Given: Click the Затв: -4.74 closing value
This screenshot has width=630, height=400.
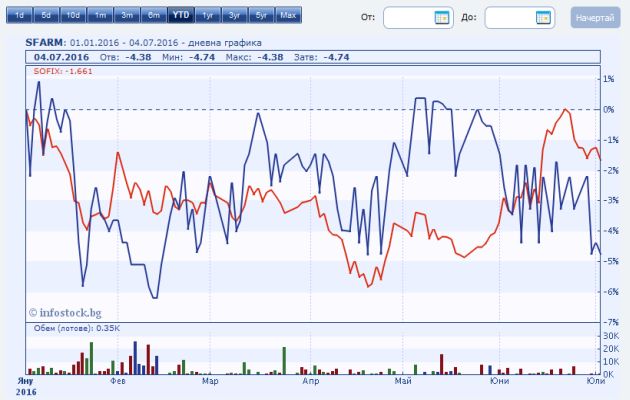Looking at the screenshot, I should [x=321, y=57].
